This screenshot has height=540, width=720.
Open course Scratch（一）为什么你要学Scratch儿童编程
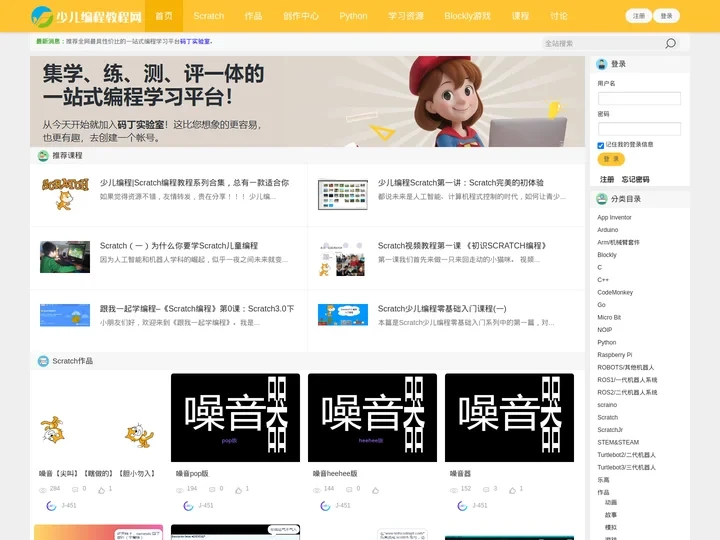[x=179, y=246]
